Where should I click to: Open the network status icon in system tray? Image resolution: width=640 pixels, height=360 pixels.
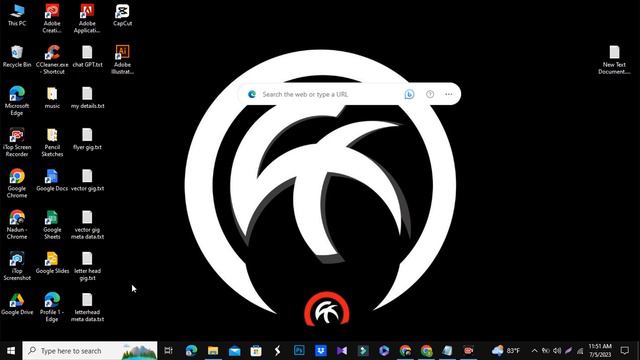pos(580,351)
